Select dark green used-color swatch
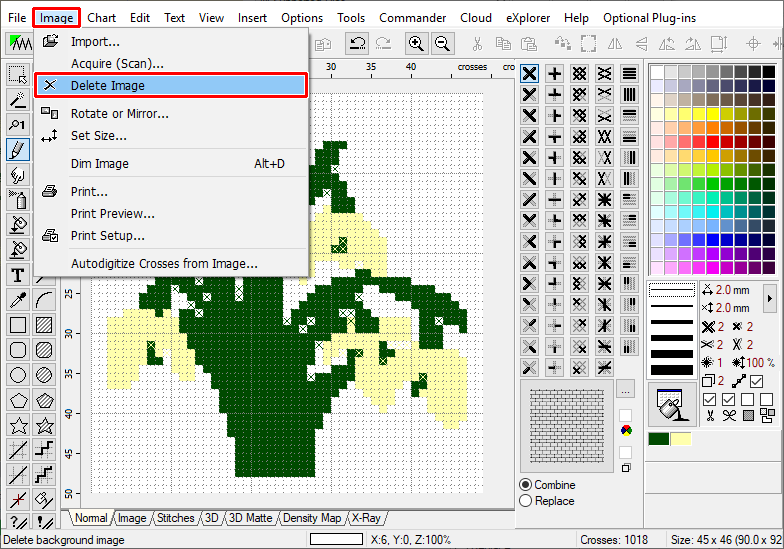 coord(658,439)
